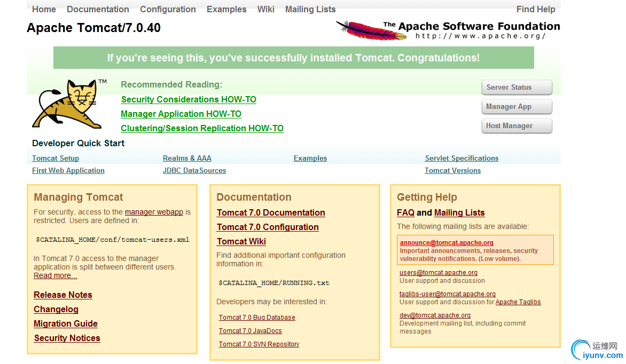Open the Changelog link
The image size is (626, 364).
coord(56,309)
